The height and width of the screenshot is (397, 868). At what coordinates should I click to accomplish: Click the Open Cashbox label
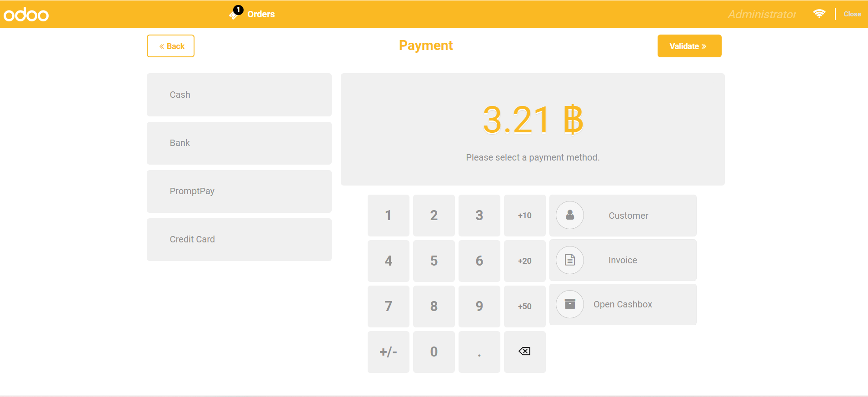pyautogui.click(x=623, y=304)
